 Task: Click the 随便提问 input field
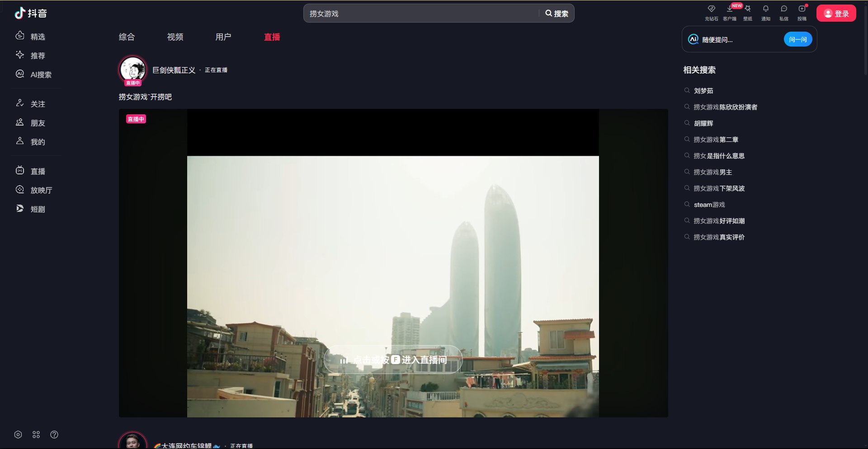tap(741, 40)
